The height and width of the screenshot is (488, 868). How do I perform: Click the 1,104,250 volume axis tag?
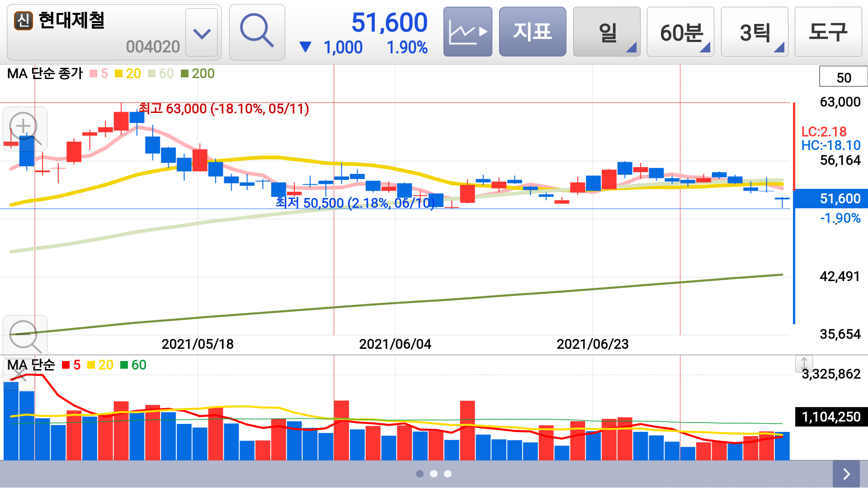(831, 417)
